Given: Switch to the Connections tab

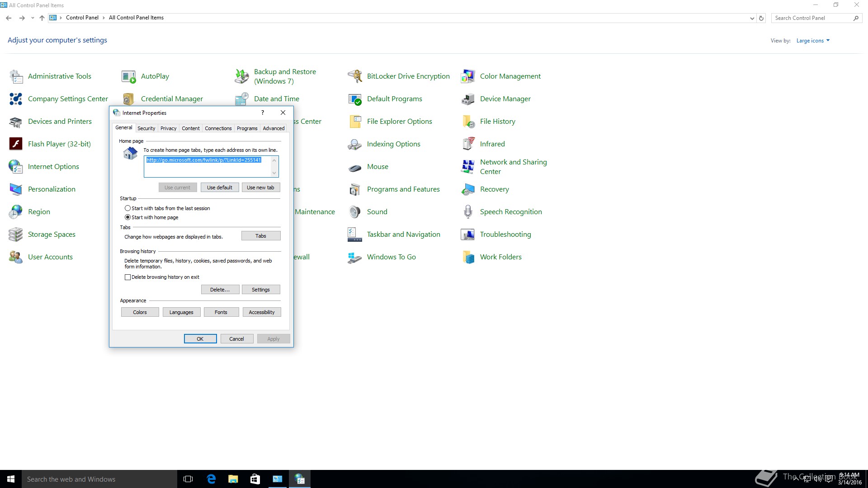Looking at the screenshot, I should (x=218, y=128).
